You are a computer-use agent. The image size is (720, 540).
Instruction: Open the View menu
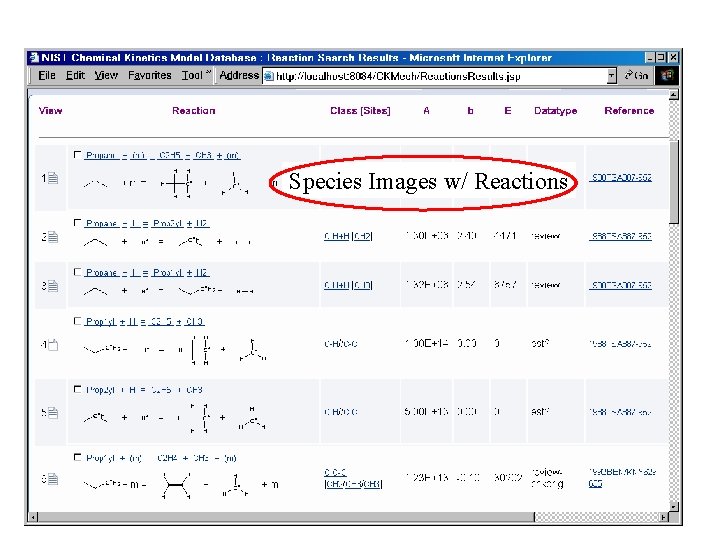pos(106,75)
